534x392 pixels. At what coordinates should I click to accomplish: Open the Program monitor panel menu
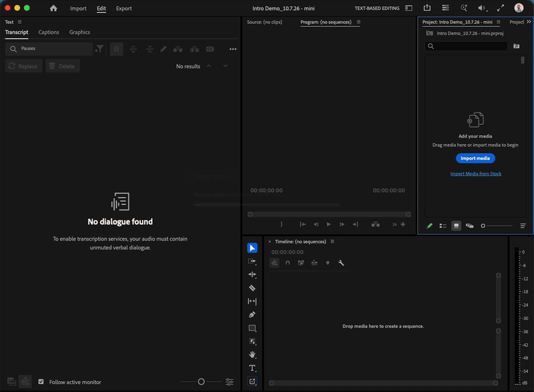point(358,22)
